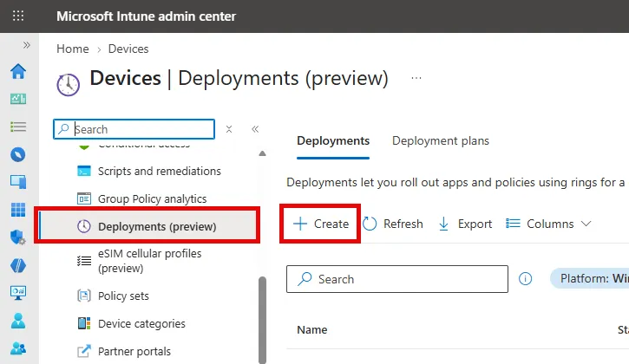Click the scroll up arrow in menu pane

point(262,153)
